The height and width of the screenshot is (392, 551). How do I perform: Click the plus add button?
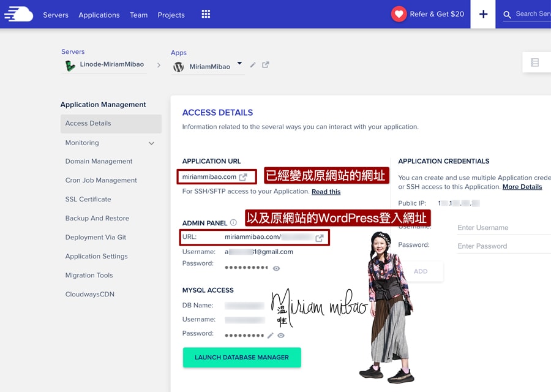pyautogui.click(x=483, y=14)
